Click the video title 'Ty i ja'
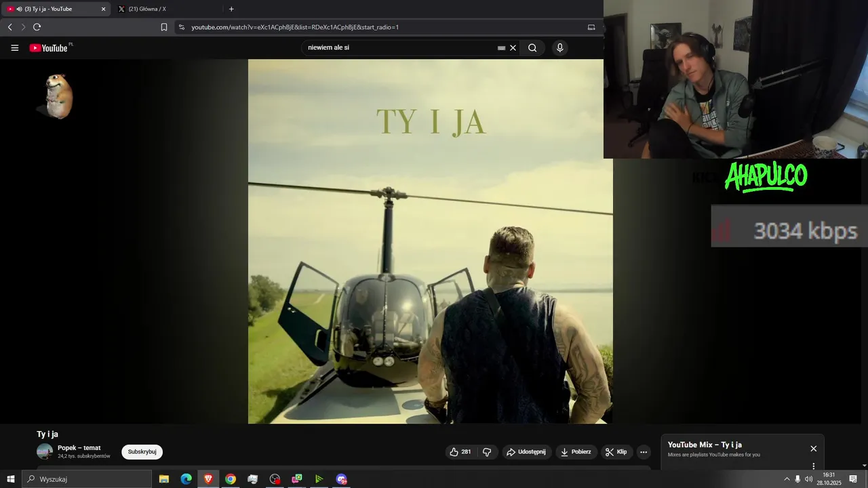Image resolution: width=868 pixels, height=488 pixels. [47, 434]
